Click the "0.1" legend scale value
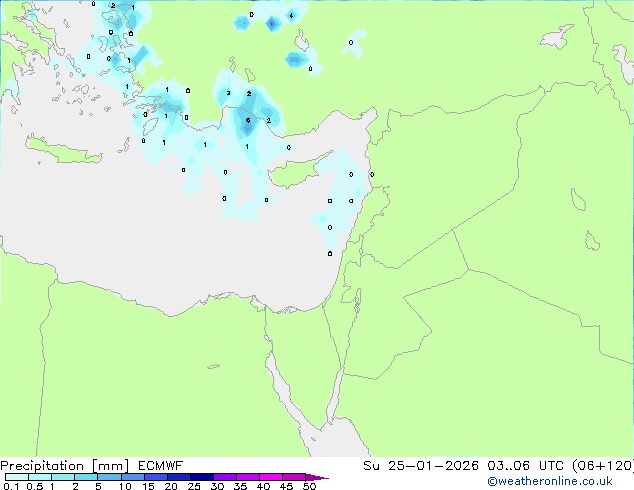 (x=11, y=486)
